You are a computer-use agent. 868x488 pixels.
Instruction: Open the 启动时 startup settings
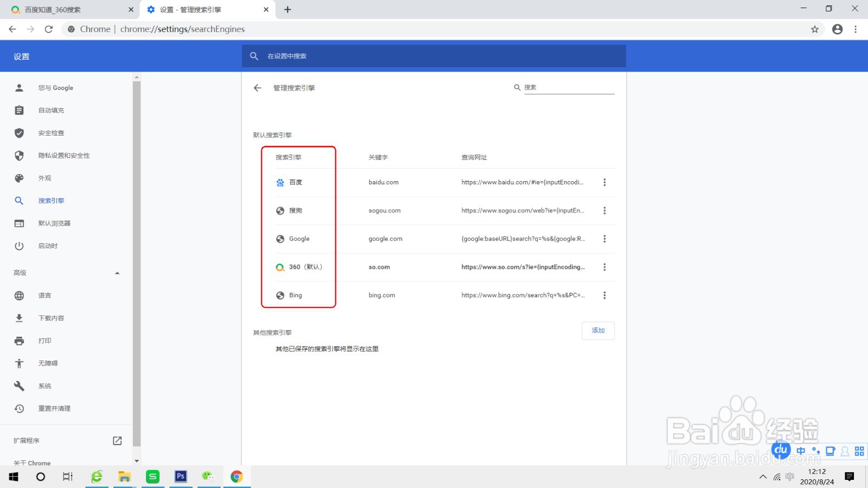pos(47,246)
